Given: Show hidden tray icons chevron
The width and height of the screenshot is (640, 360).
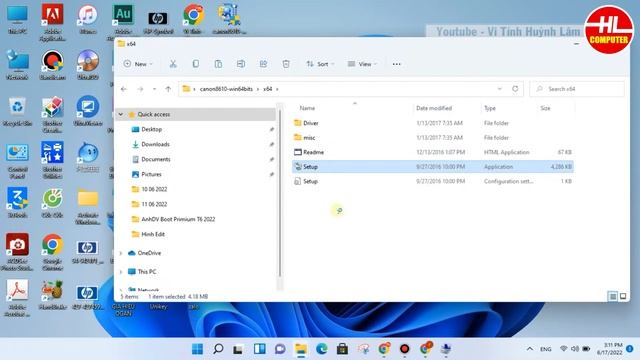Looking at the screenshot, I should point(530,349).
